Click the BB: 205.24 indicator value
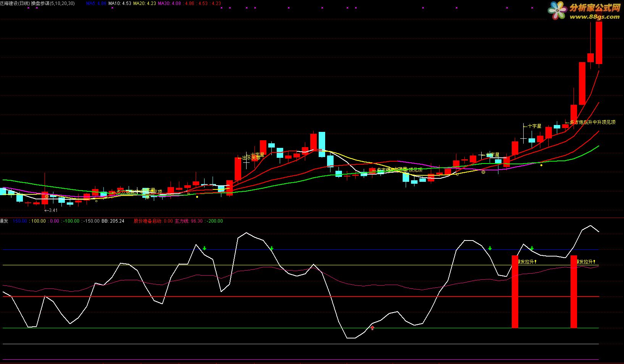This screenshot has width=624, height=364. tap(113, 221)
